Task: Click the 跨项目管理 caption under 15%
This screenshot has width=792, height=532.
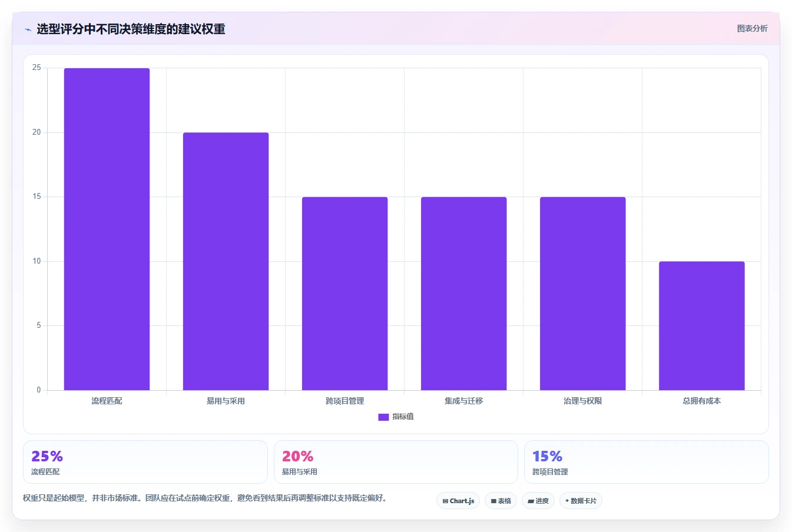Action: (x=550, y=472)
